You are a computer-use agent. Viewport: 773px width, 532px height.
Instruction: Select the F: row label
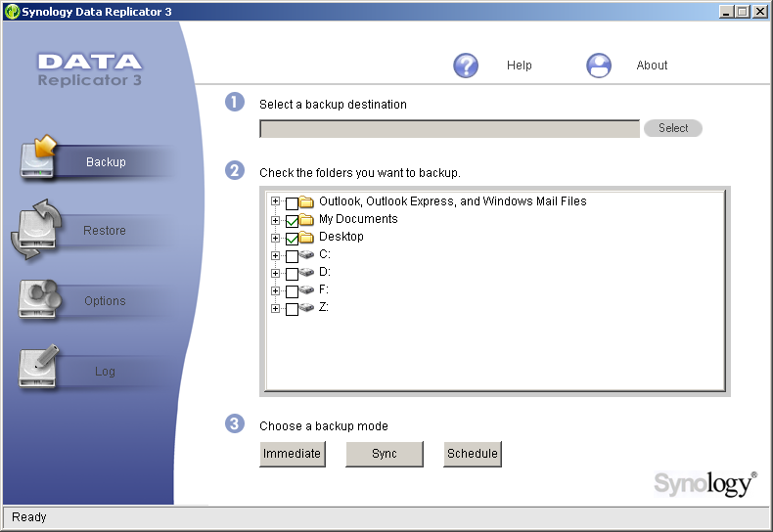point(324,289)
